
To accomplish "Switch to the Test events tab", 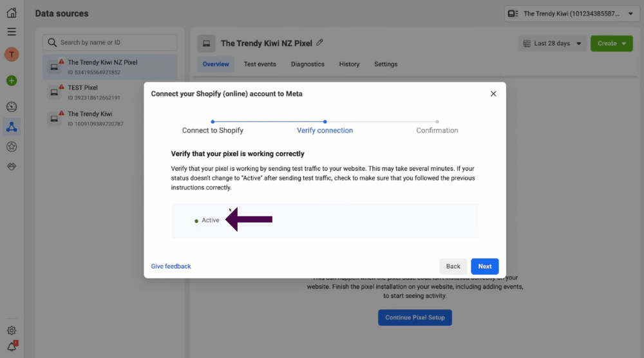I will tap(260, 64).
